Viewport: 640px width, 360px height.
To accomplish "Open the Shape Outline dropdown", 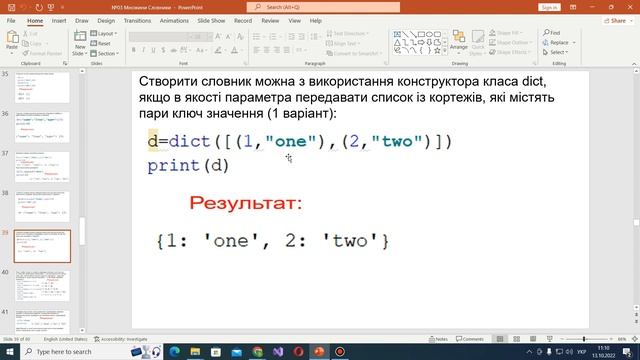I will coord(511,42).
